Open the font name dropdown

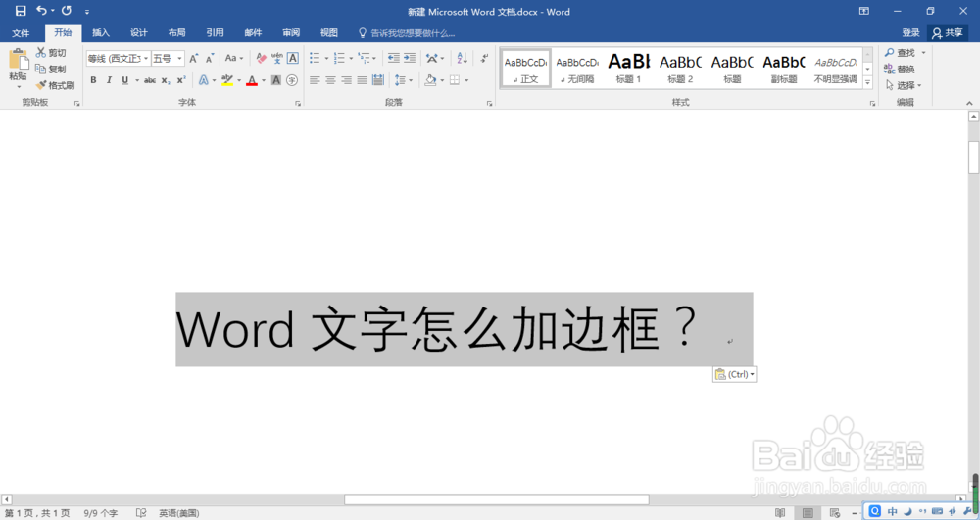click(x=146, y=58)
